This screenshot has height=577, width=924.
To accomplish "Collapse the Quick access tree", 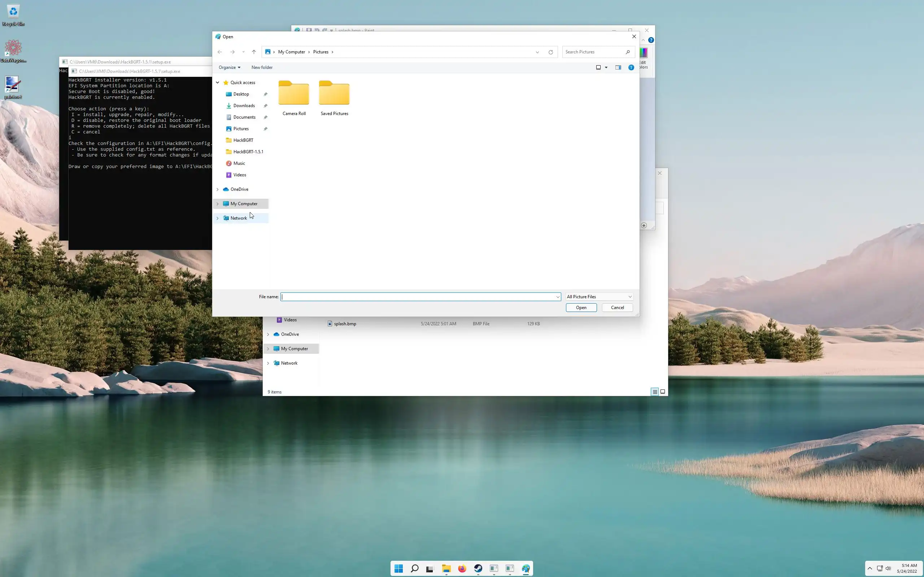I will click(218, 83).
